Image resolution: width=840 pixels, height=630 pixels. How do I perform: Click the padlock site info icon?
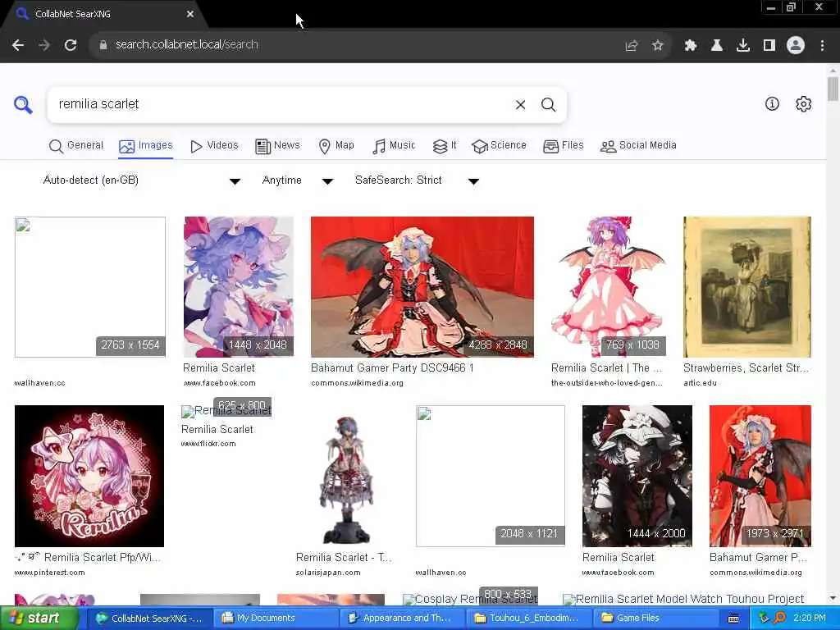[103, 45]
